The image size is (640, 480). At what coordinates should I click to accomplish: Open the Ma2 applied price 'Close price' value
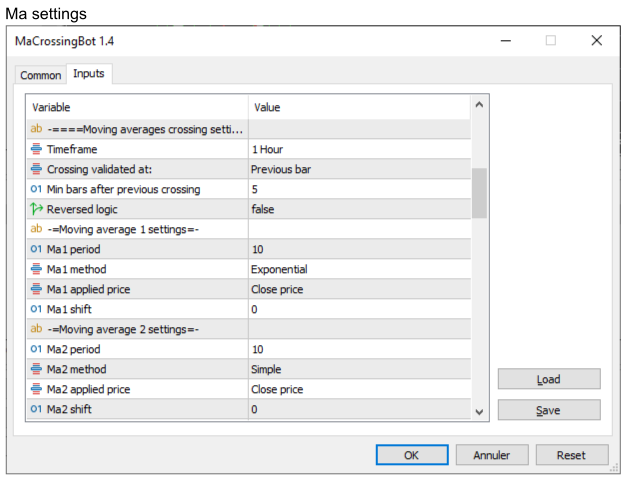click(x=359, y=389)
